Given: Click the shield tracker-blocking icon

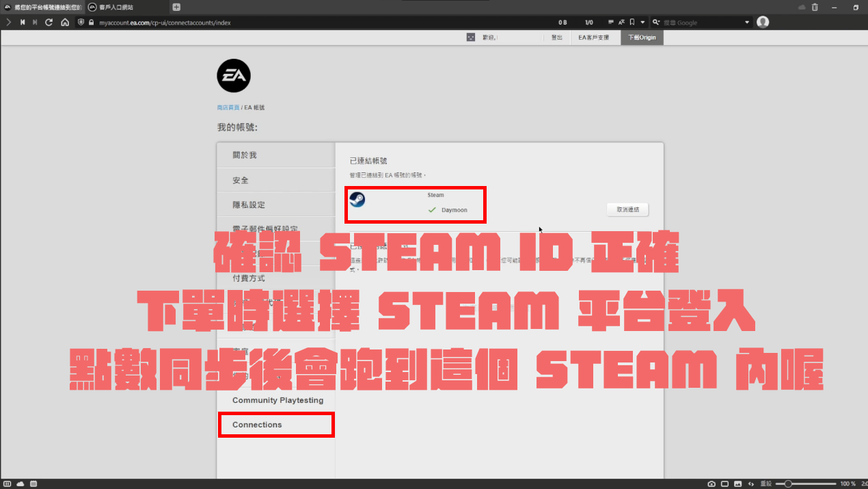Looking at the screenshot, I should 81,22.
